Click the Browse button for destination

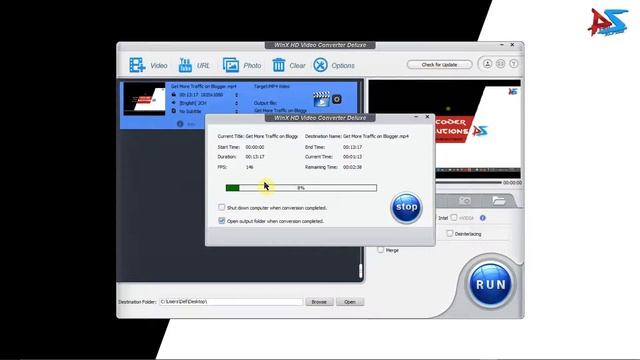click(x=319, y=302)
